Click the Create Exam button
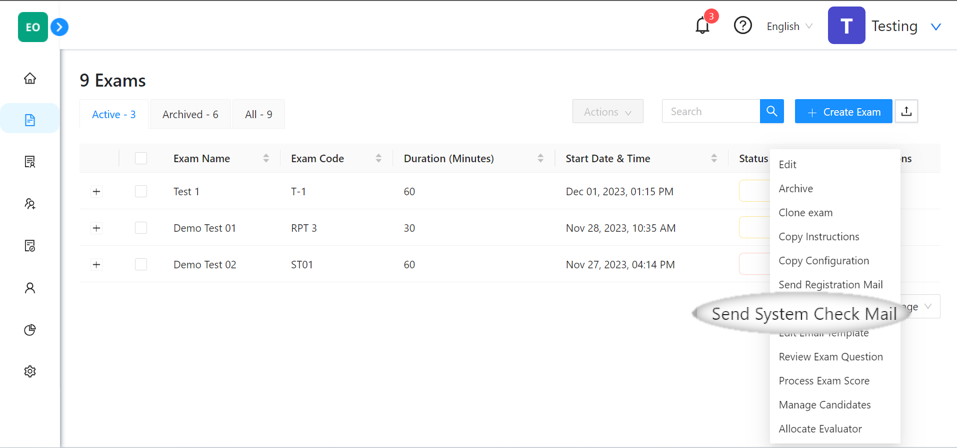The height and width of the screenshot is (448, 957). click(x=843, y=112)
